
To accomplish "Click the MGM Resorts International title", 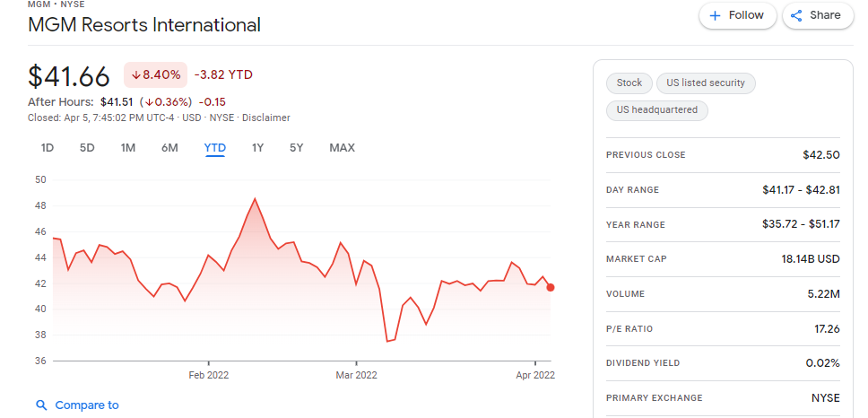I will (144, 25).
